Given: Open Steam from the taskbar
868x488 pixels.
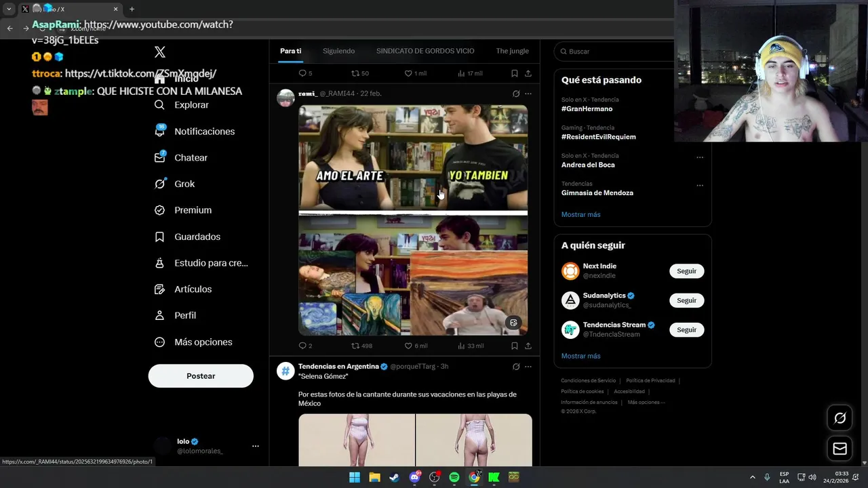Looking at the screenshot, I should point(394,477).
